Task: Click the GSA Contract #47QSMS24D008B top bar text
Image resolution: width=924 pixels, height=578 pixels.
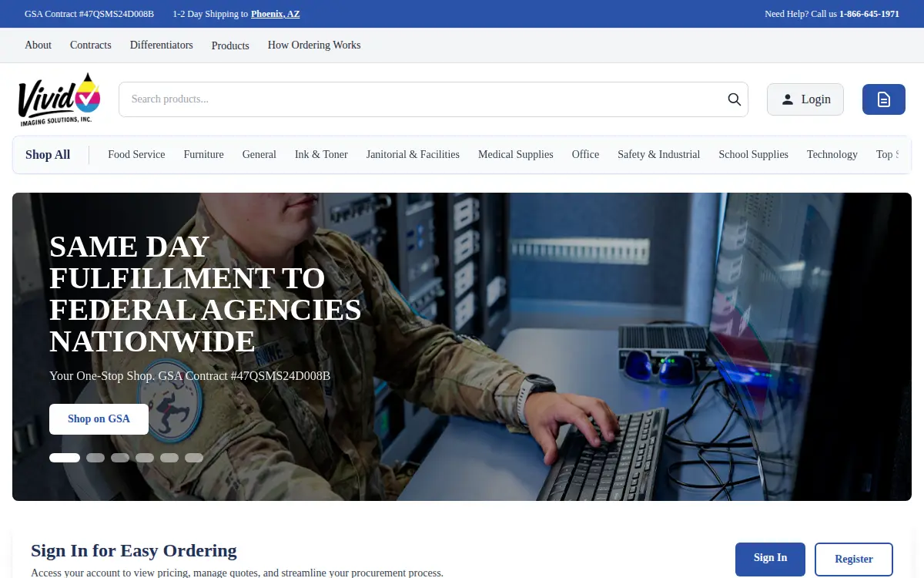Action: pos(89,14)
